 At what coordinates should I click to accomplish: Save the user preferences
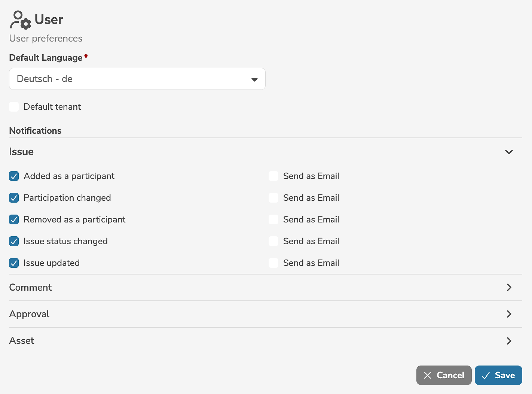point(498,375)
